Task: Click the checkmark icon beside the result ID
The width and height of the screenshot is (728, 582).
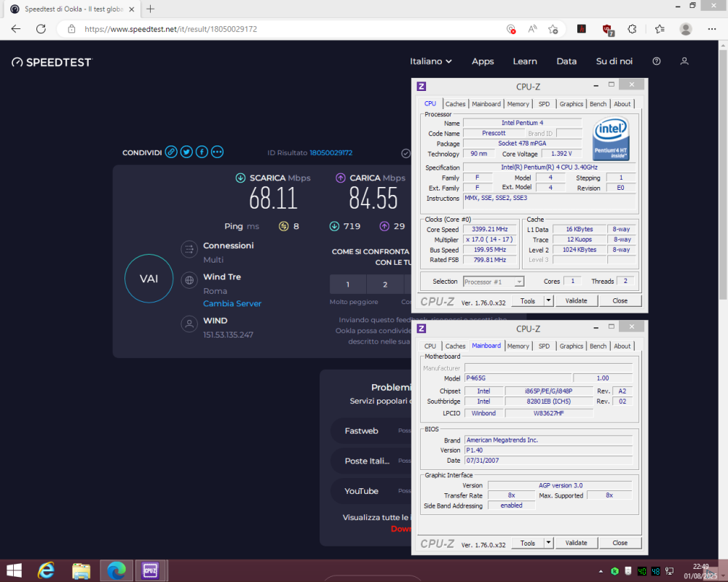Action: coord(405,153)
